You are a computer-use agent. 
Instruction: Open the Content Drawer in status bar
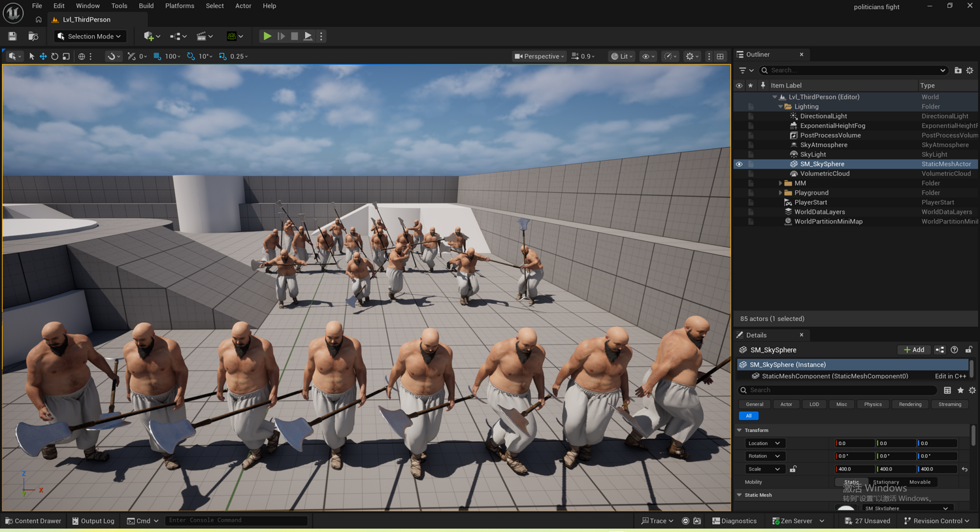pyautogui.click(x=33, y=521)
